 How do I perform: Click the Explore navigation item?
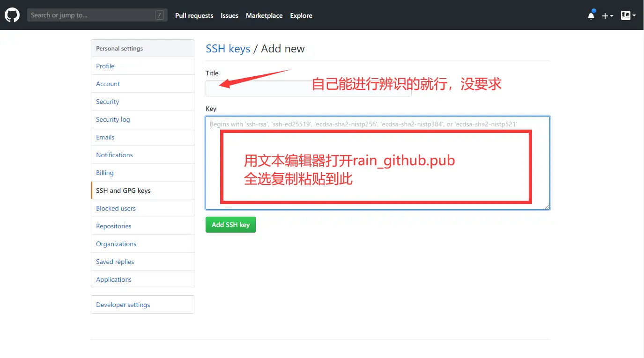(301, 15)
